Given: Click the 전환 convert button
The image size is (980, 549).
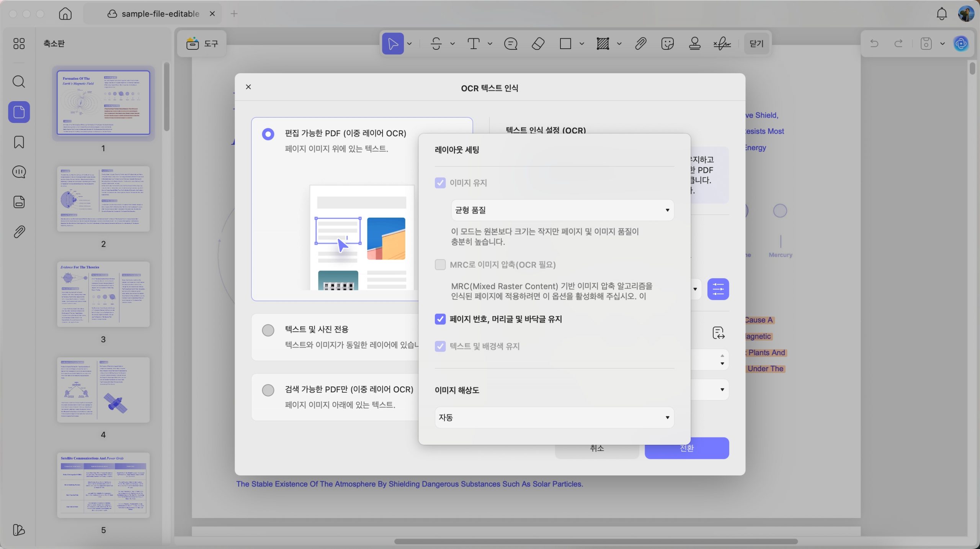Looking at the screenshot, I should (687, 448).
